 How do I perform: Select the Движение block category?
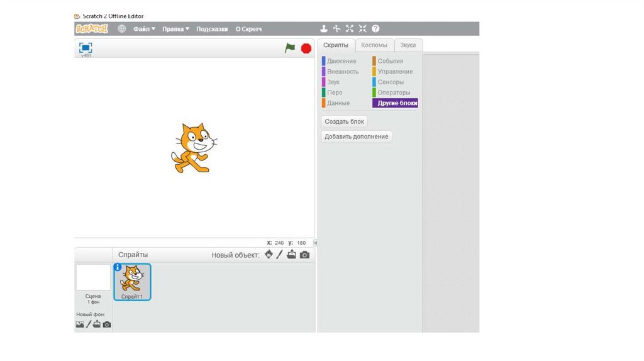[339, 61]
